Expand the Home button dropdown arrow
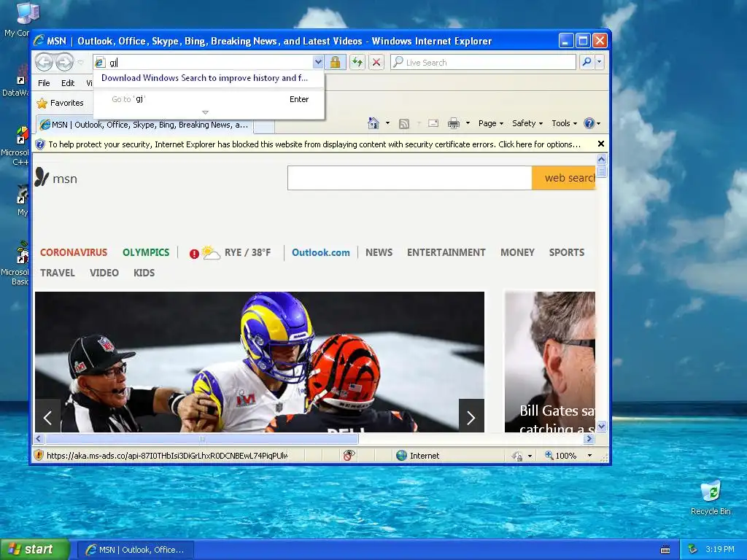The width and height of the screenshot is (747, 560). 387,123
